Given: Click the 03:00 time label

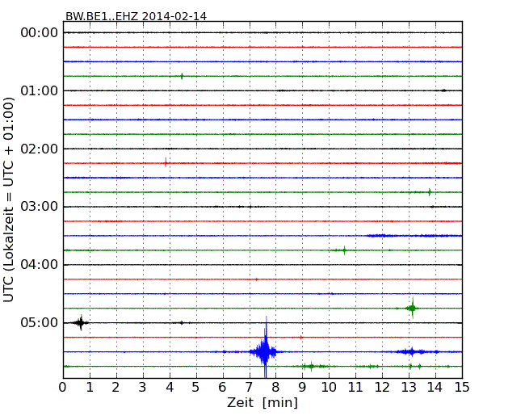Looking at the screenshot, I should [x=40, y=207].
